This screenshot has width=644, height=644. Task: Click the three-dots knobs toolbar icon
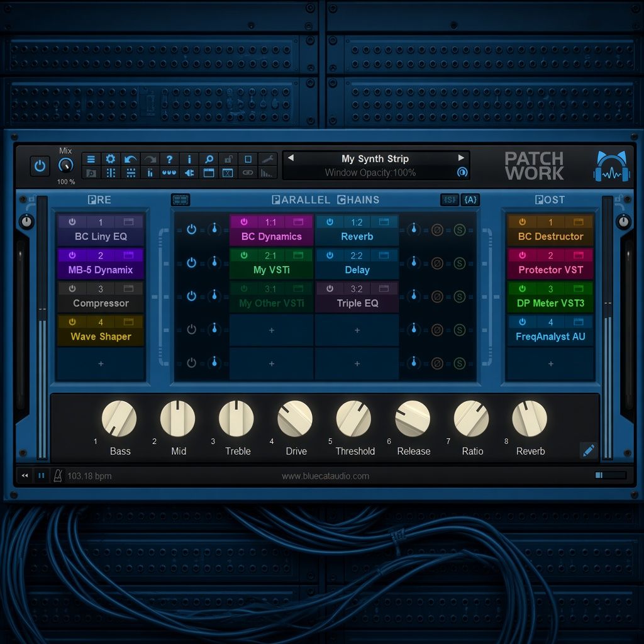coord(169,173)
